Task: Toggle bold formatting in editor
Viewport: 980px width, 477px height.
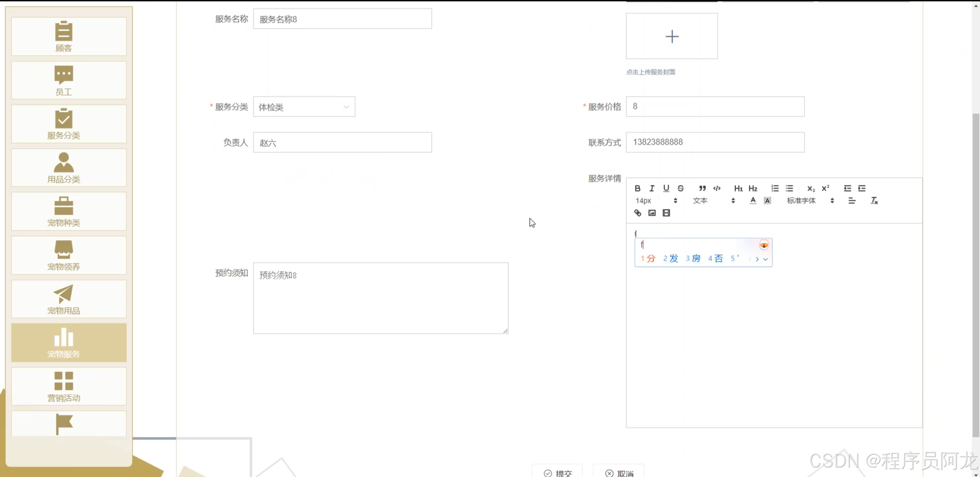Action: pos(637,188)
